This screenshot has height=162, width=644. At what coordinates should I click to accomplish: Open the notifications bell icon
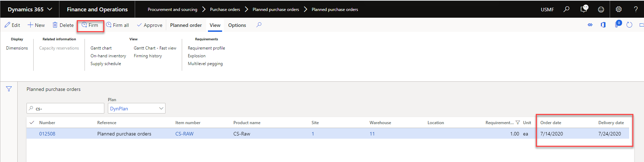tap(584, 9)
